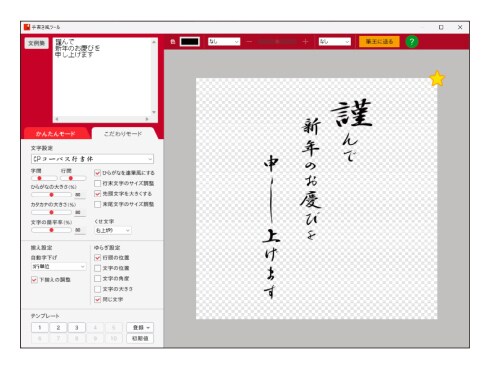Enable the 文字の角度 checkbox
The width and height of the screenshot is (490, 368).
click(x=97, y=278)
